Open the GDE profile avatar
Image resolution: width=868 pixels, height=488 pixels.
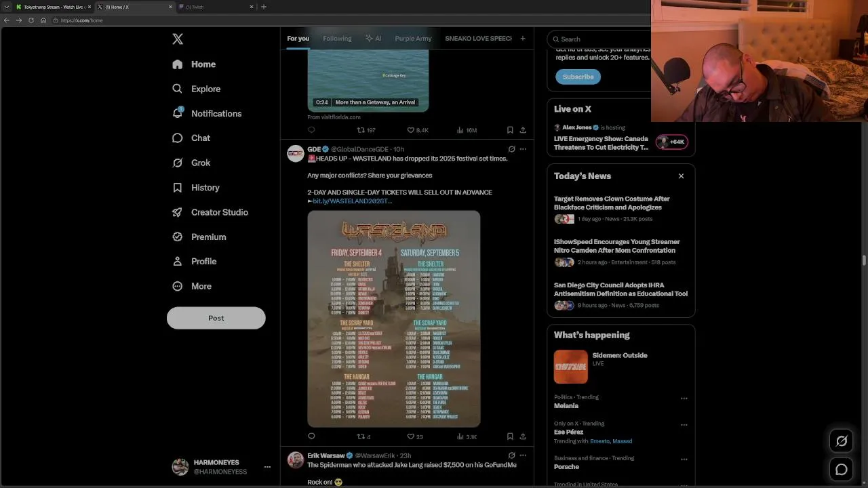[x=296, y=154]
